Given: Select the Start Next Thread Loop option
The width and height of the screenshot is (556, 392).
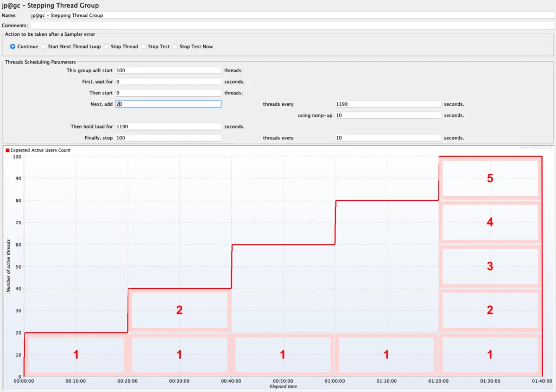Looking at the screenshot, I should [x=43, y=47].
